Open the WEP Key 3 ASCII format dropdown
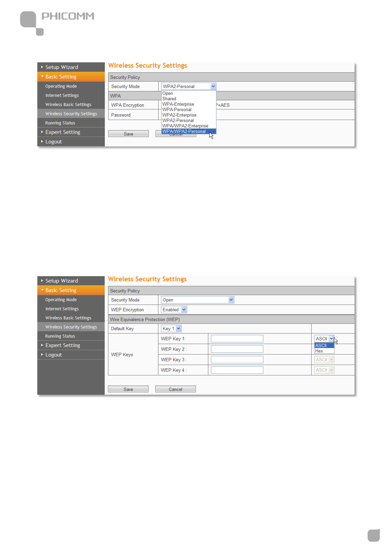 (324, 360)
